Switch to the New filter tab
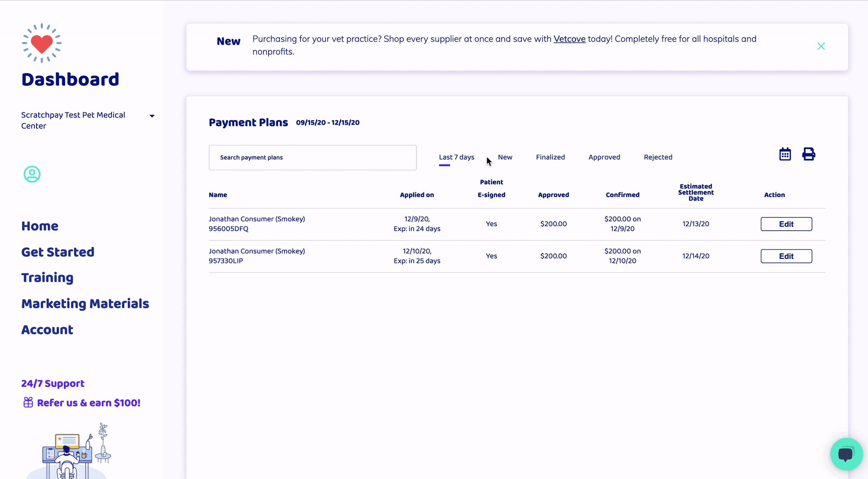This screenshot has height=479, width=868. (x=505, y=157)
